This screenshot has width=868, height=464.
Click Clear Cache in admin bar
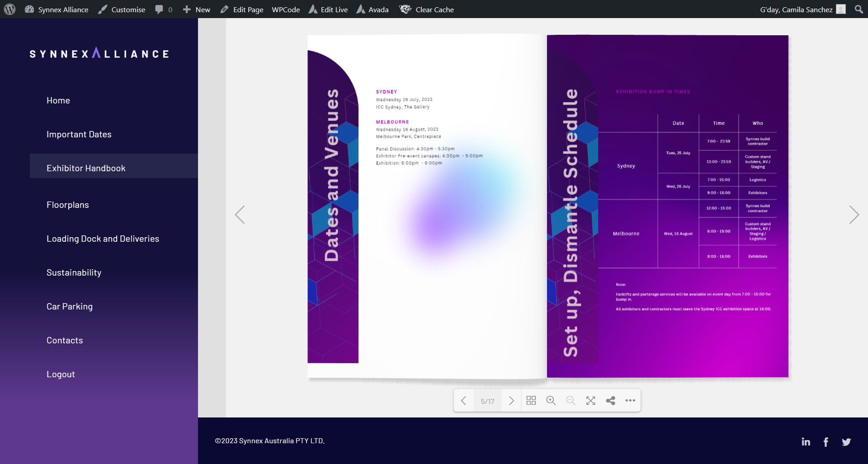click(426, 9)
